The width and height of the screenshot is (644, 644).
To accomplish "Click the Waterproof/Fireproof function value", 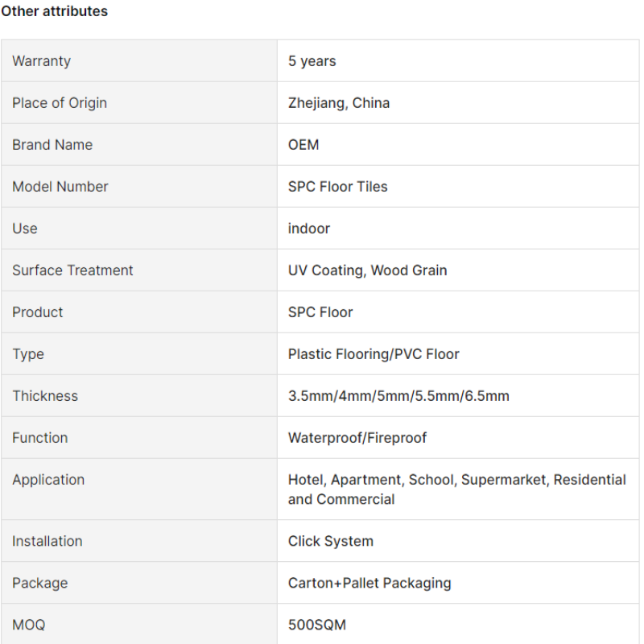I will click(x=357, y=438).
